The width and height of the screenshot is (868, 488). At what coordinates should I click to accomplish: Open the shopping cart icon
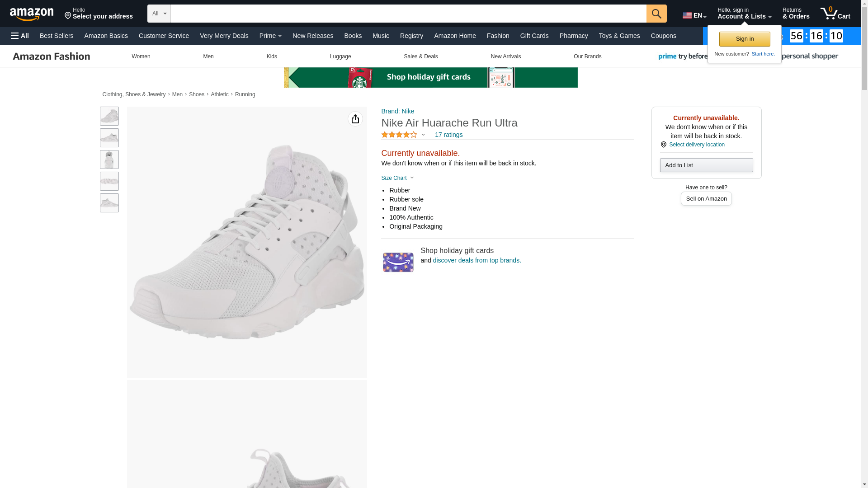click(x=835, y=14)
